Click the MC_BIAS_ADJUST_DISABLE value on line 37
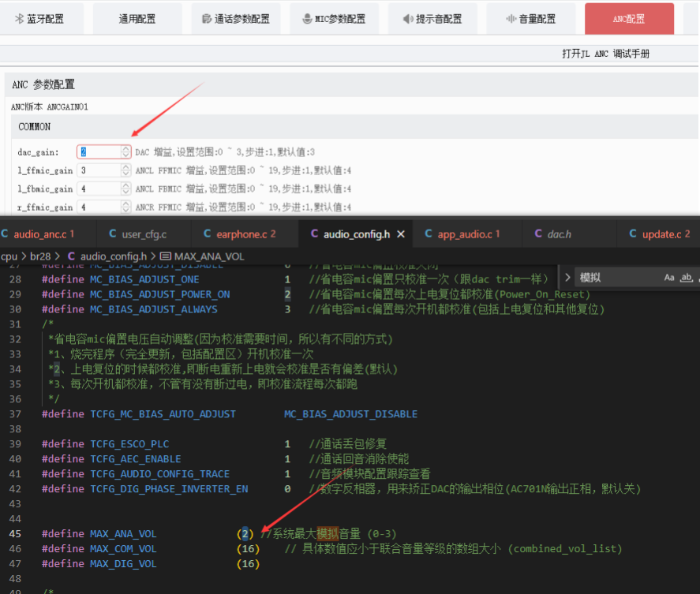 click(351, 414)
